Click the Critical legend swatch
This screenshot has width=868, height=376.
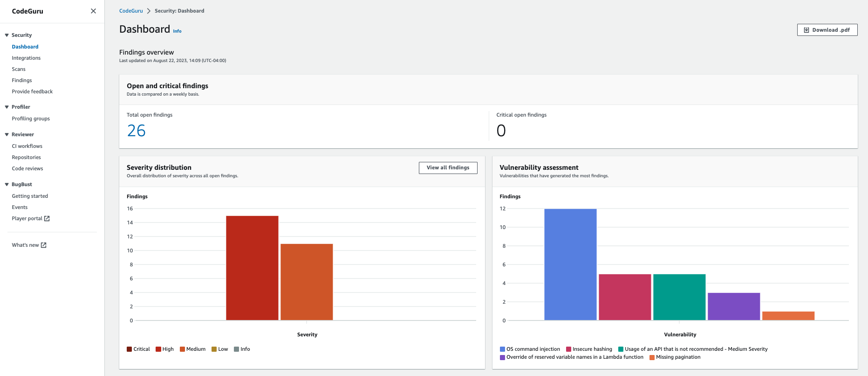(x=129, y=349)
